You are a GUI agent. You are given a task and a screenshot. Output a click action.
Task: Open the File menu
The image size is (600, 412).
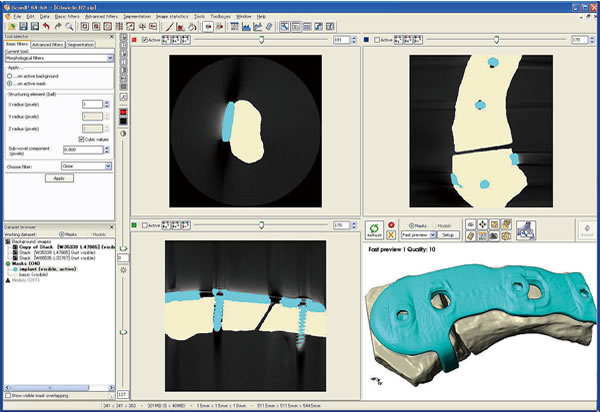point(17,16)
